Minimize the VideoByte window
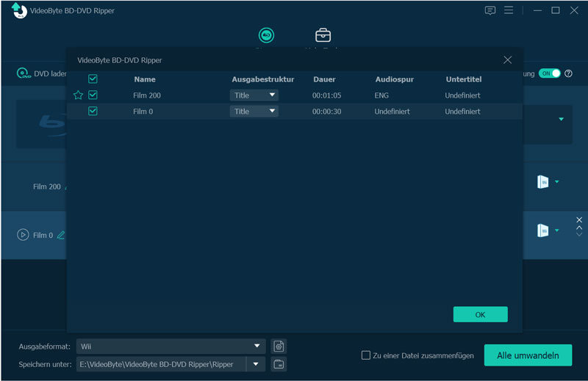The width and height of the screenshot is (588, 381). (x=537, y=10)
